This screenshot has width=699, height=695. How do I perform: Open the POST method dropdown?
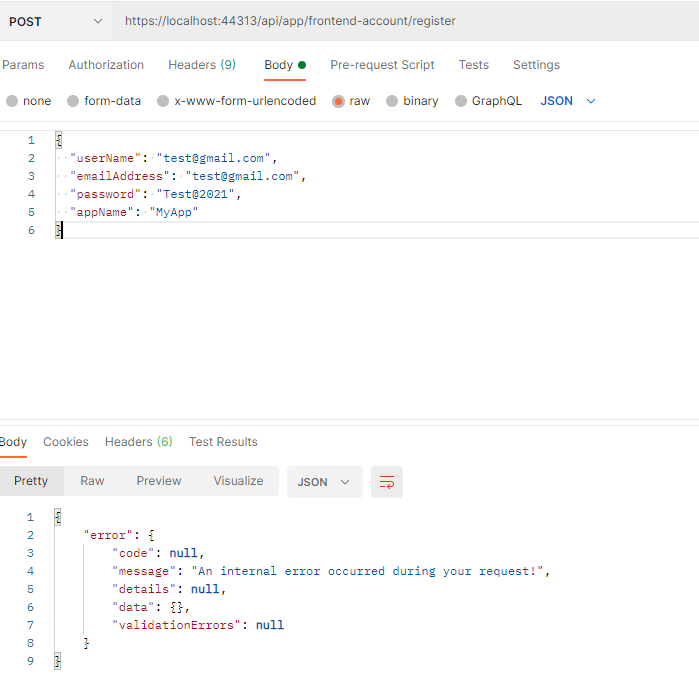(56, 21)
